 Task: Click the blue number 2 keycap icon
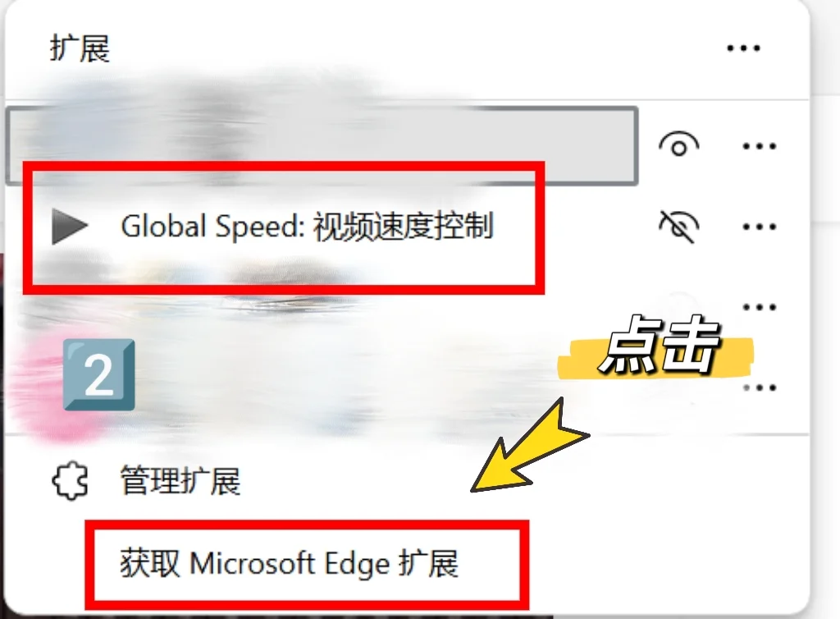coord(98,374)
